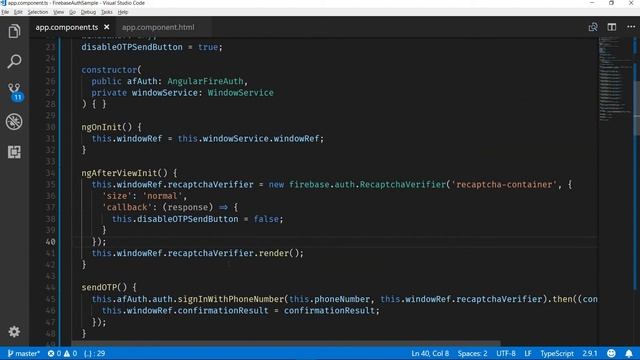Click the horizontal editor scrollbar

(286, 343)
